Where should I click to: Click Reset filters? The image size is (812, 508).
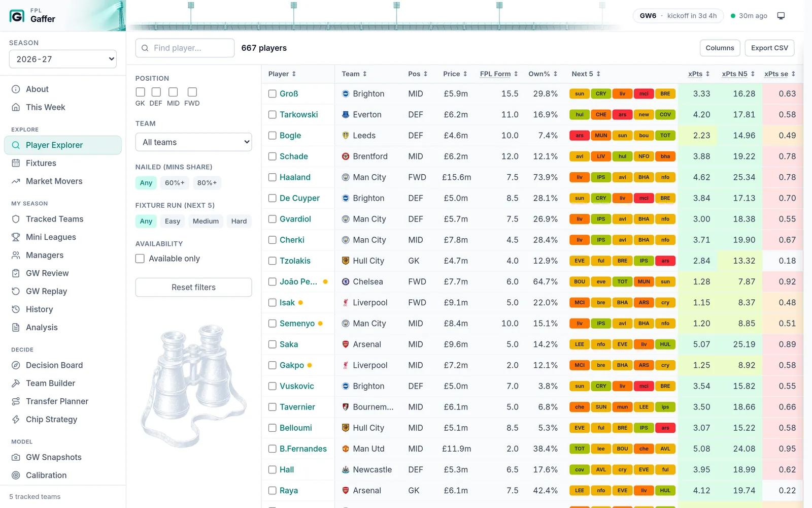tap(194, 288)
